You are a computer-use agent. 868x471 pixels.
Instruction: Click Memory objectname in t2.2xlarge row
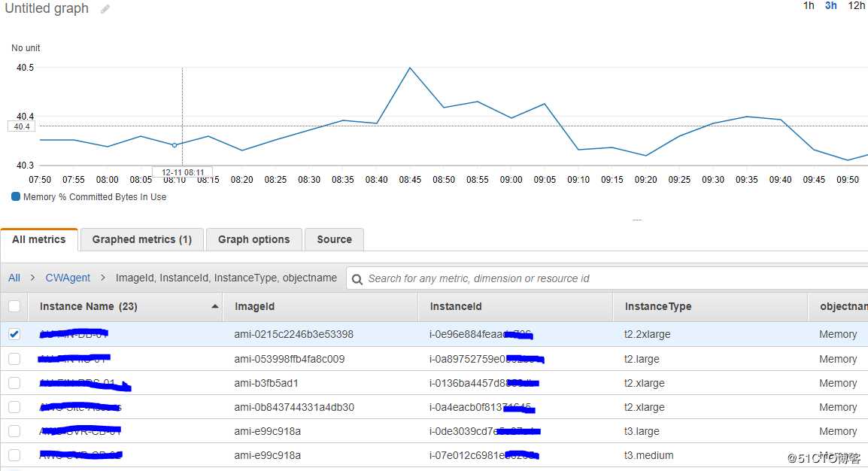[x=838, y=334]
